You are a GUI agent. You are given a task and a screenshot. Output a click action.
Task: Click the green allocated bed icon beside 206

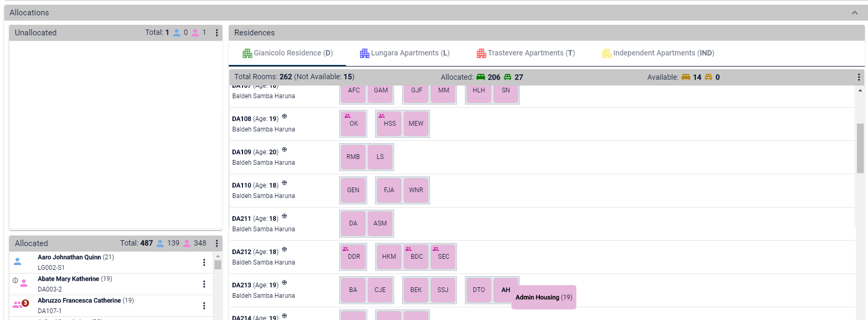tap(481, 77)
